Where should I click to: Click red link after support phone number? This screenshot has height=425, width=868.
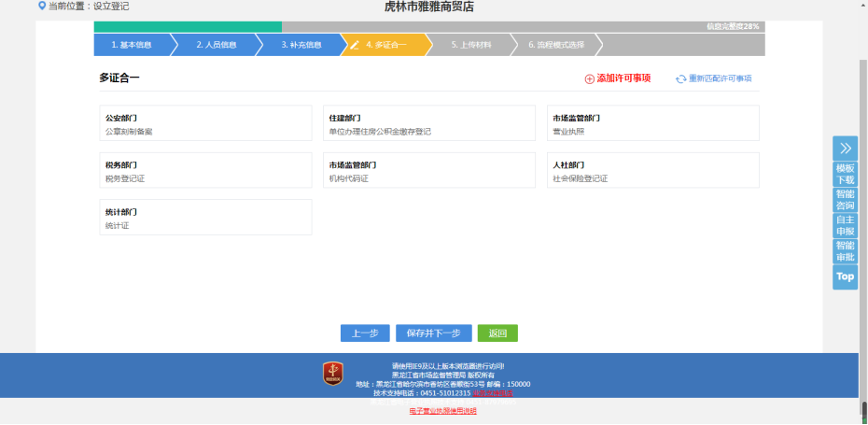click(493, 393)
